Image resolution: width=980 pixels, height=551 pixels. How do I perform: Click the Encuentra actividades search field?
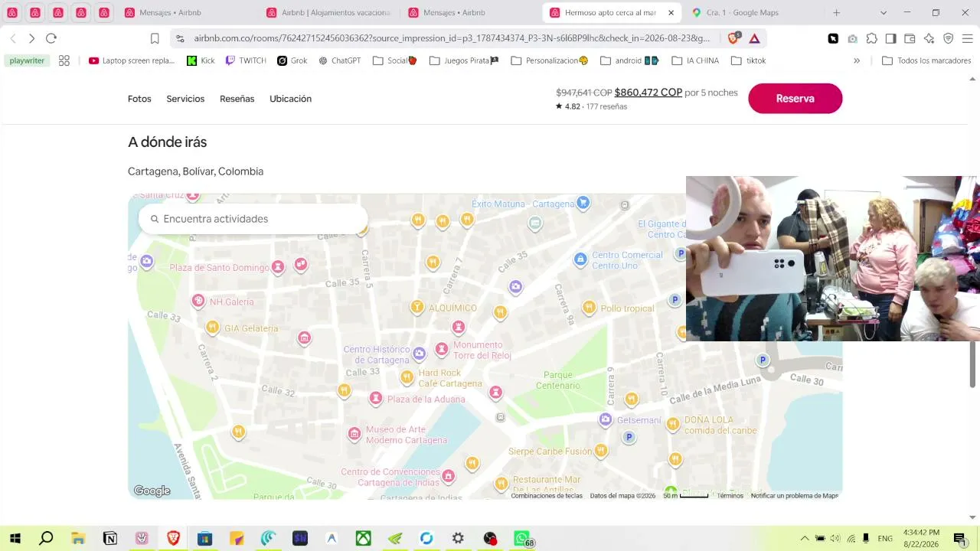pyautogui.click(x=253, y=219)
